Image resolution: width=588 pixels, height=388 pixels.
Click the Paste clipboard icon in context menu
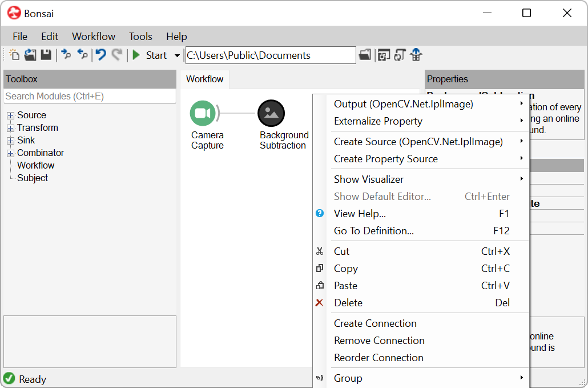click(x=320, y=286)
